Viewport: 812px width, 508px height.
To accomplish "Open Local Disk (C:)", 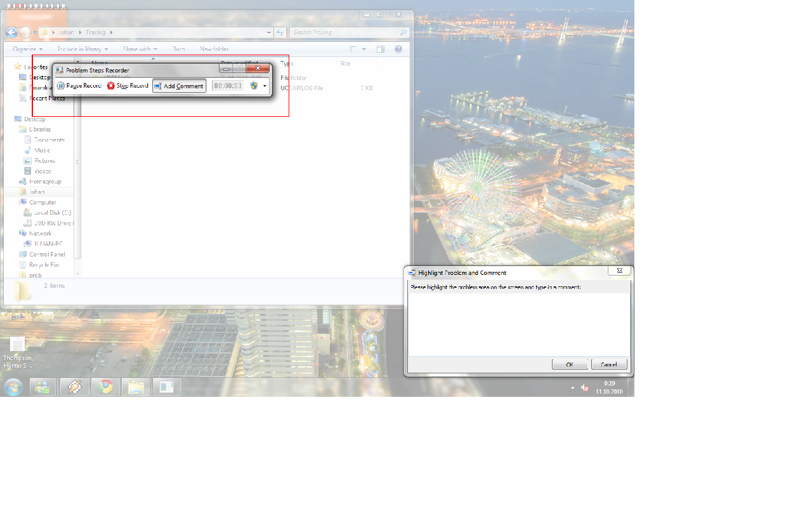I will [52, 213].
